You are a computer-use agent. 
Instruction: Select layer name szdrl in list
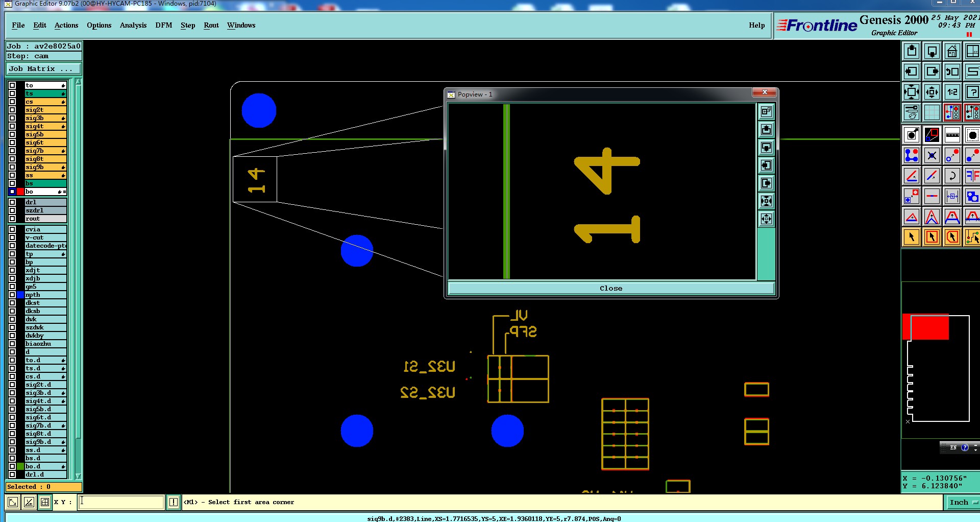(x=45, y=210)
